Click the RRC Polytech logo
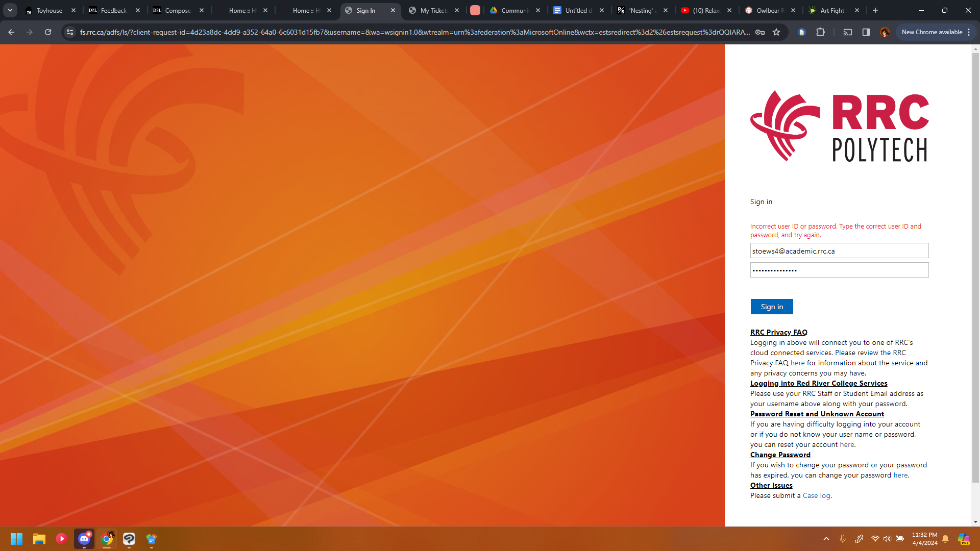This screenshot has height=551, width=980. (839, 126)
